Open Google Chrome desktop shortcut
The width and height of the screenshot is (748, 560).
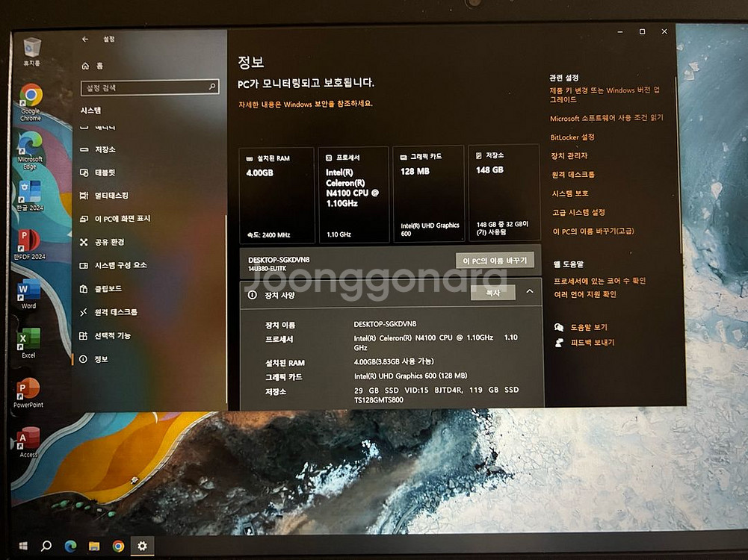(31, 97)
